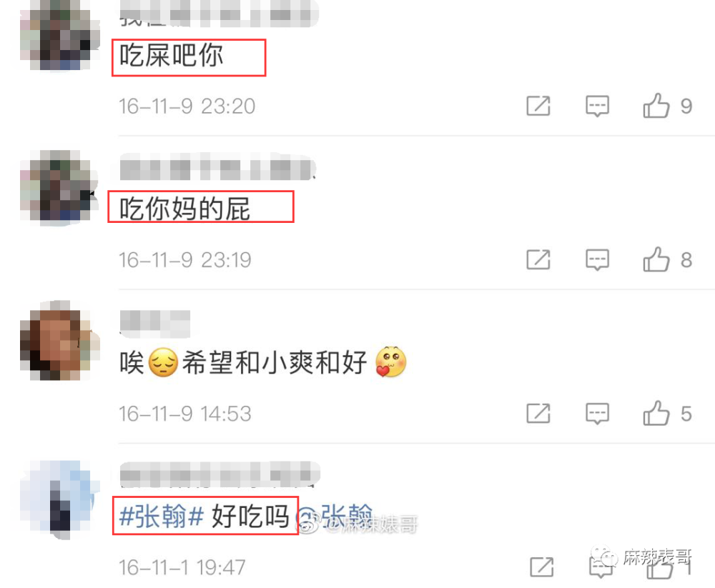Open the @张翰 mention link
The height and width of the screenshot is (588, 715).
click(x=335, y=517)
